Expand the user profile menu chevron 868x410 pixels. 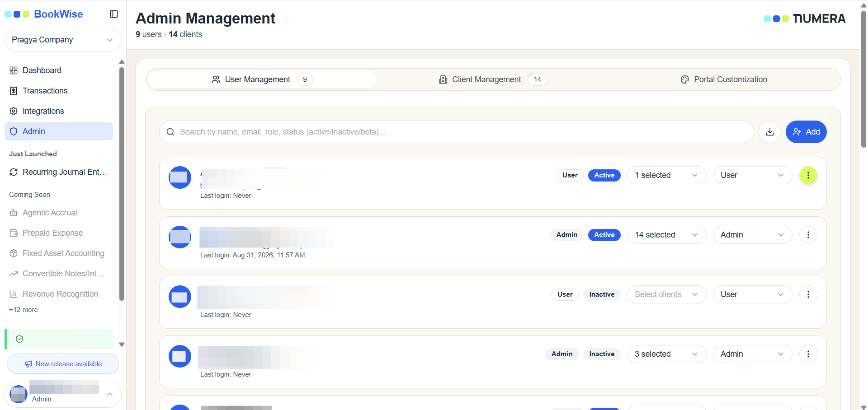click(110, 394)
